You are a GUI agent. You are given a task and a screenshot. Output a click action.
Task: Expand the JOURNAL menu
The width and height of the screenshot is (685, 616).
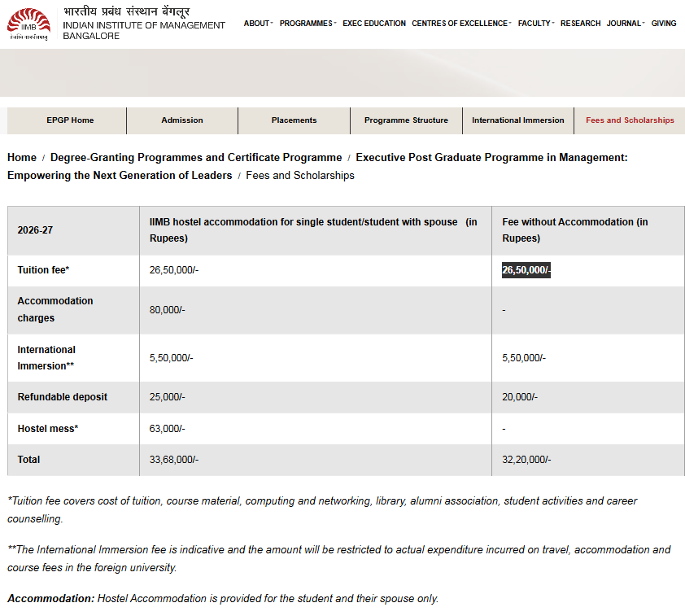[626, 23]
